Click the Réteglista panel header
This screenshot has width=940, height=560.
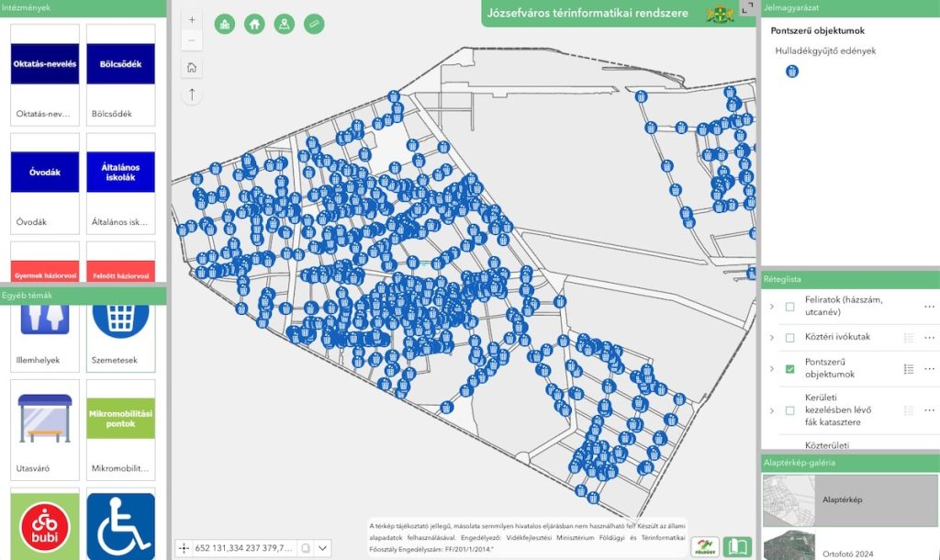pos(850,279)
